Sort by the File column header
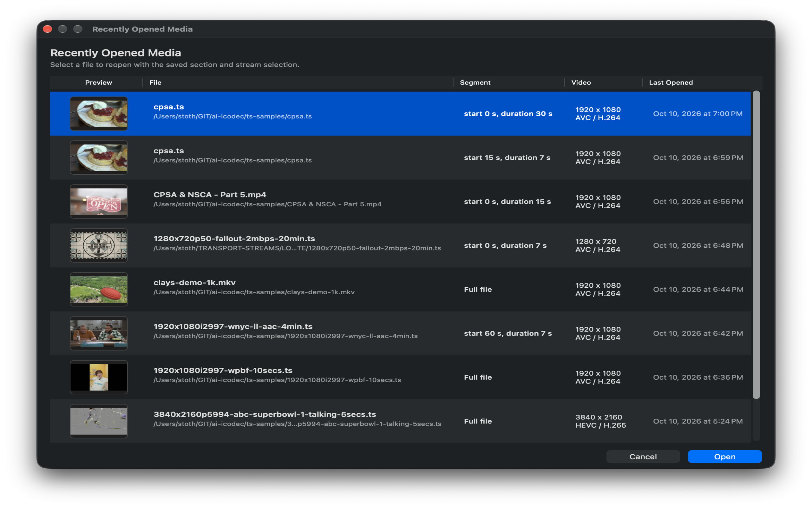This screenshot has width=812, height=508. pos(155,83)
